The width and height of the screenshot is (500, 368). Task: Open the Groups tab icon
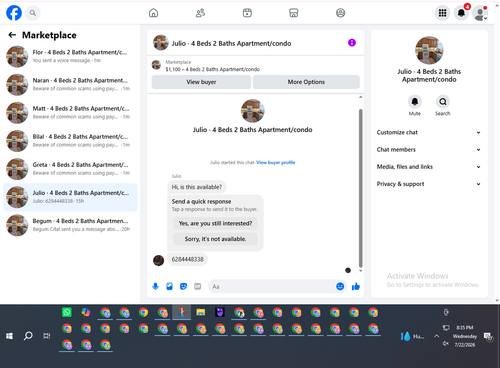[x=340, y=13]
